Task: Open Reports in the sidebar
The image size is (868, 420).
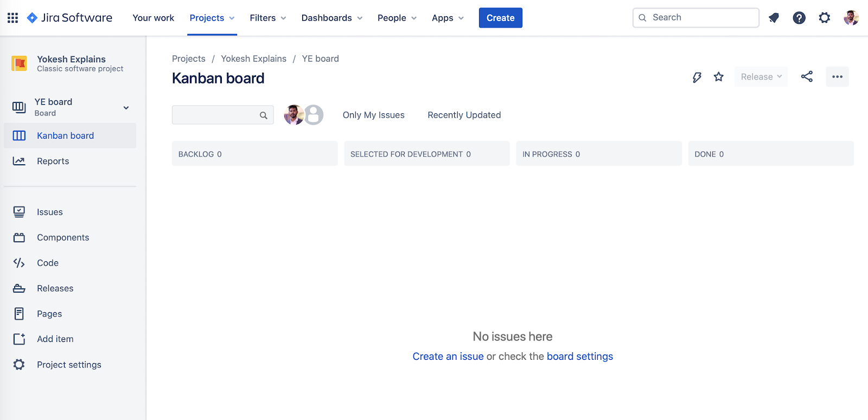Action: [70, 161]
